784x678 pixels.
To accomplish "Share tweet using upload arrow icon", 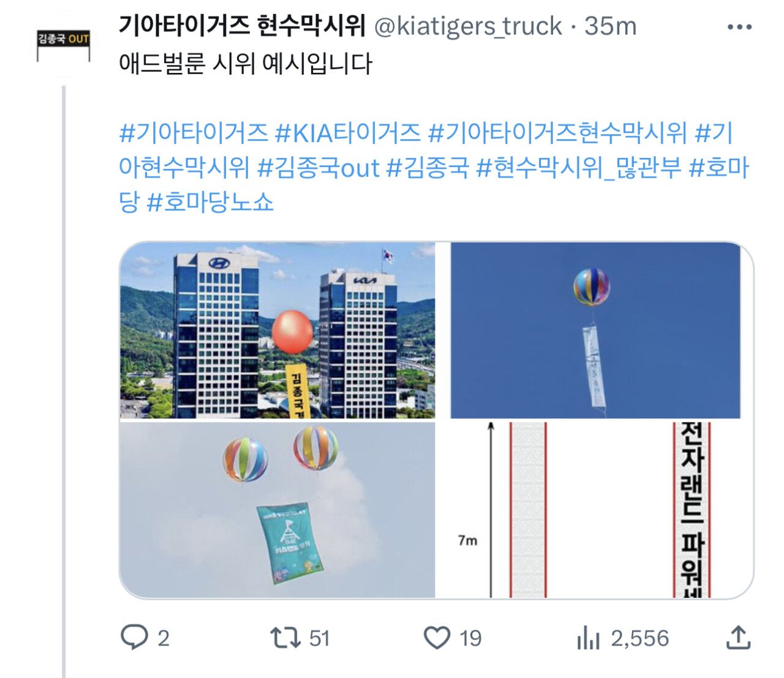I will pos(738,638).
